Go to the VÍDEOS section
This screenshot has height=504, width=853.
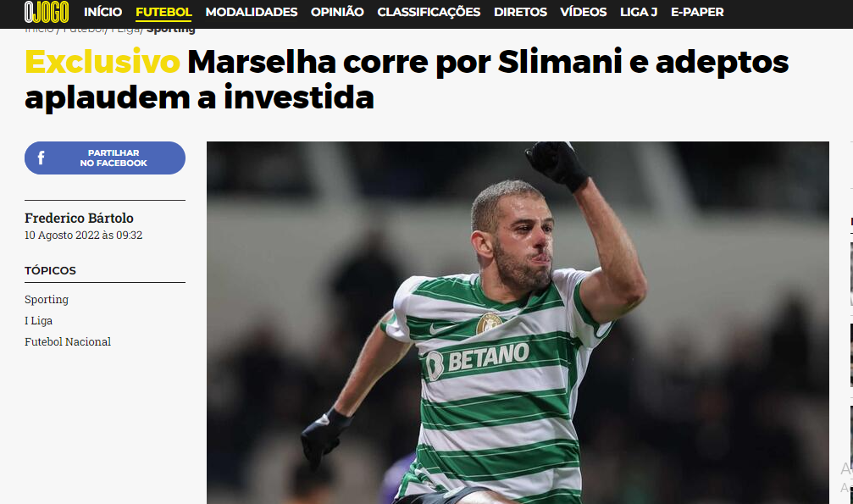(583, 12)
